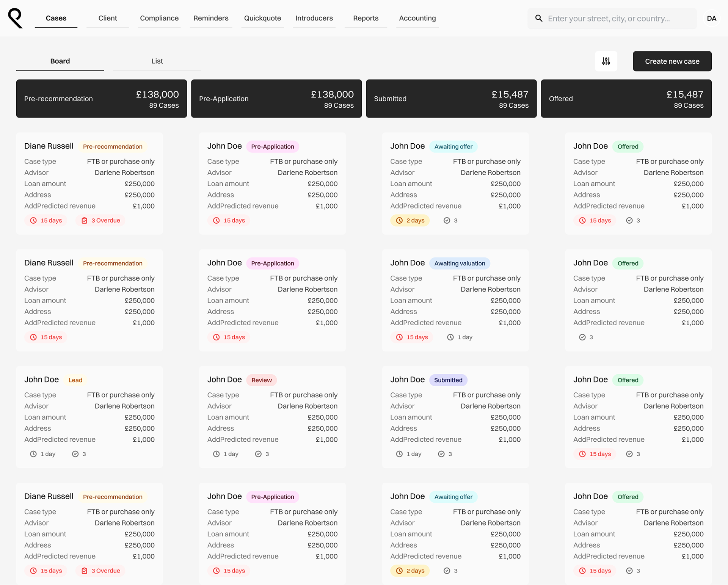This screenshot has width=728, height=585.
Task: Click the yellow 2 days clock badge on the first Awaiting offer card
Action: (x=410, y=220)
